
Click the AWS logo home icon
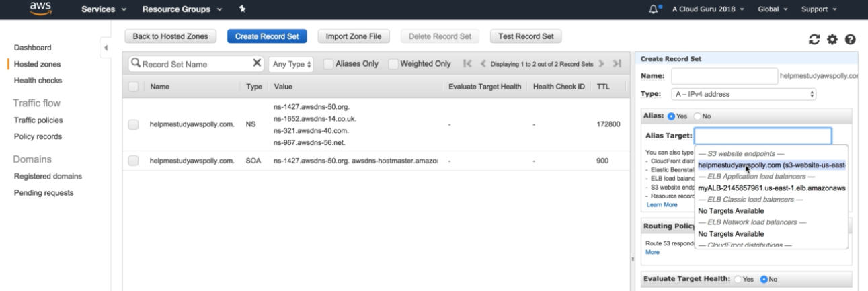point(42,8)
